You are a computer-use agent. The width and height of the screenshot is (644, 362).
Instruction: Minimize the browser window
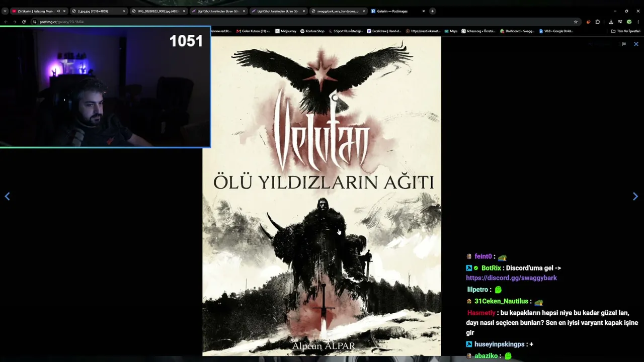point(615,11)
